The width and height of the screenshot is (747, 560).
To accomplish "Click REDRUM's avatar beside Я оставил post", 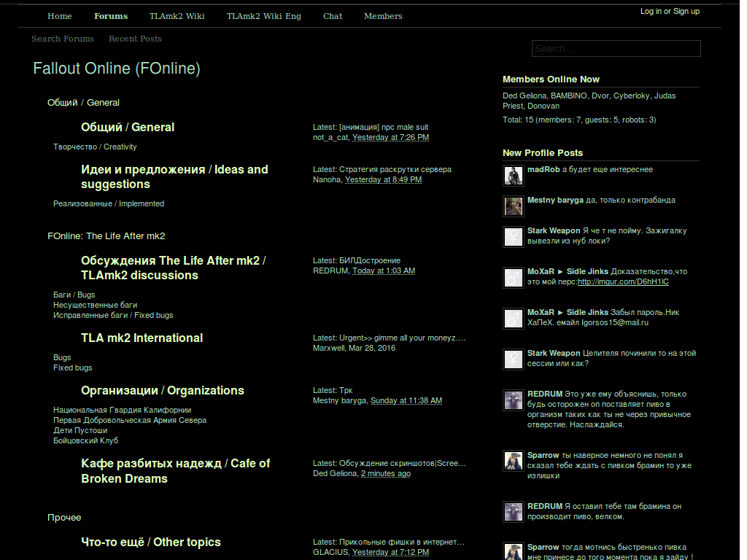I will coord(513,513).
